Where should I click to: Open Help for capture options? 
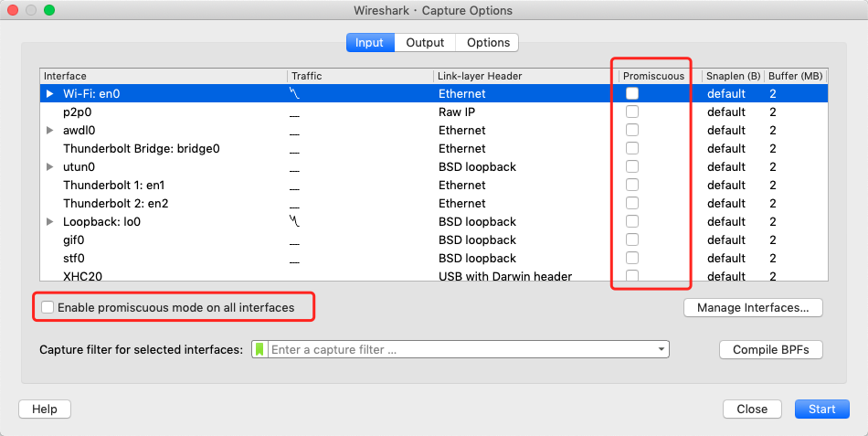tap(45, 409)
